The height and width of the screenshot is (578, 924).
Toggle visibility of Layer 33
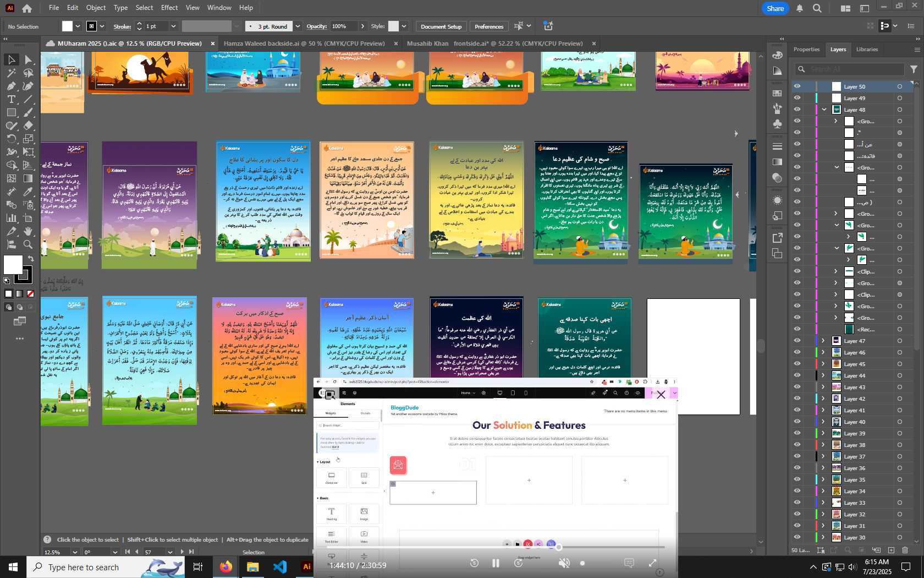797,503
